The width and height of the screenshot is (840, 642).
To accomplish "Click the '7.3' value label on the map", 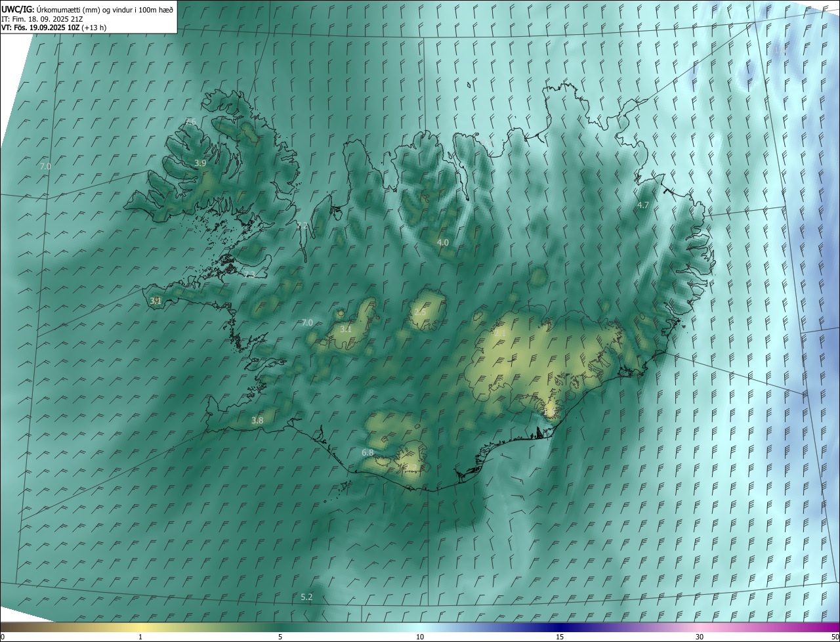I will [x=250, y=274].
